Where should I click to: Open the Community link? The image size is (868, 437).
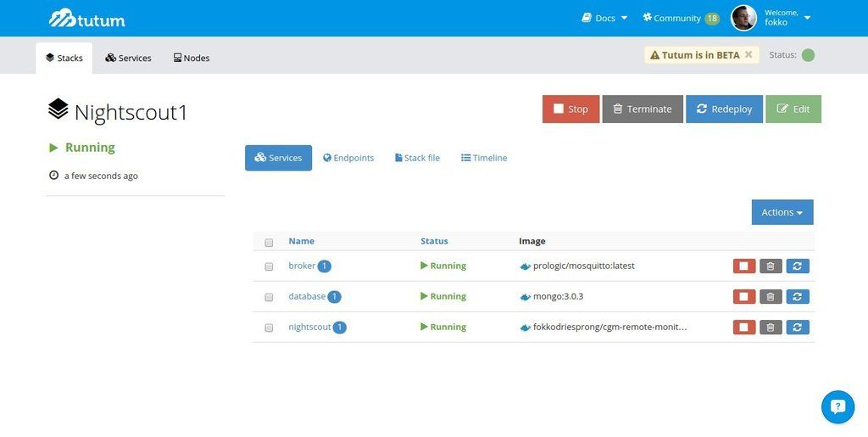(x=671, y=18)
